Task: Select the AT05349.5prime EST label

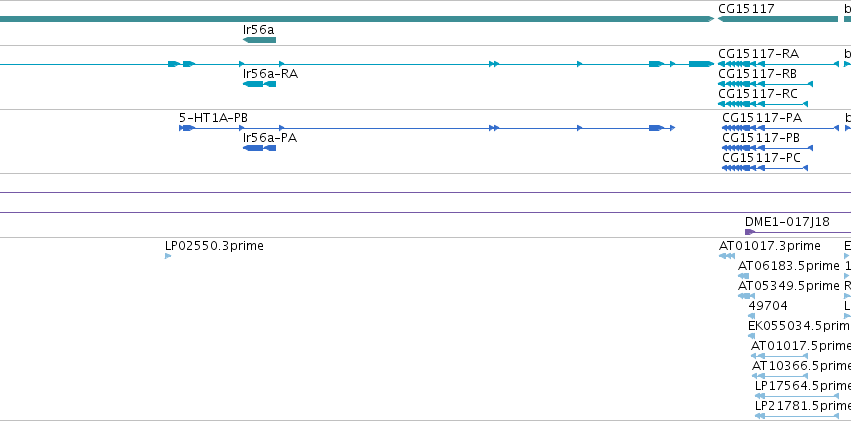Action: click(x=789, y=286)
